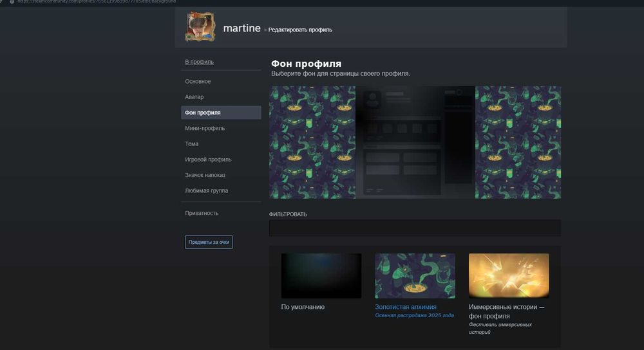
Task: Click the Иммерсивные истории — фон профиля title
Action: point(506,311)
